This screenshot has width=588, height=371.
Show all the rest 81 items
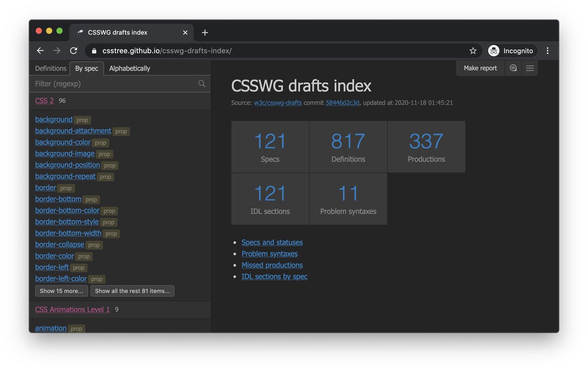click(x=132, y=291)
